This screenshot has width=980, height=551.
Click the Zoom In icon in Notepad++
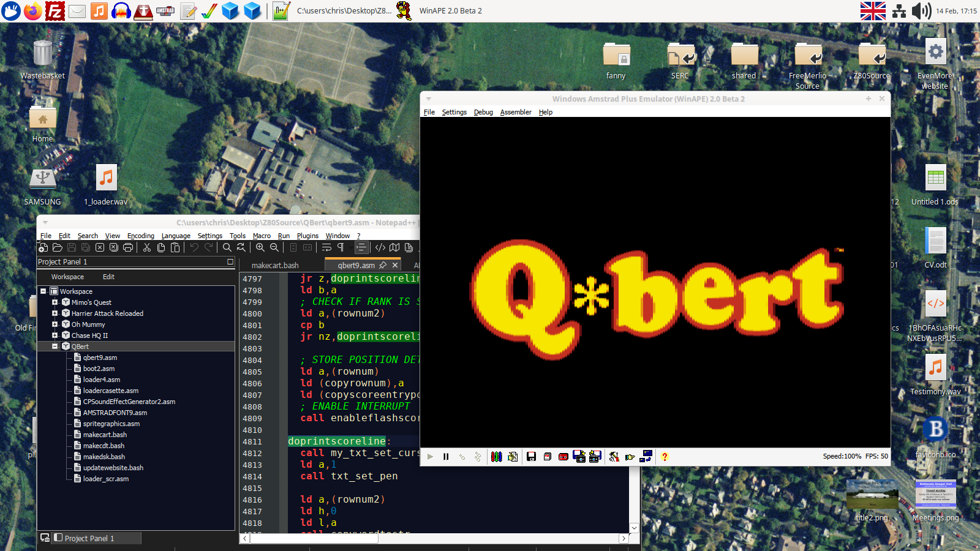tap(260, 247)
